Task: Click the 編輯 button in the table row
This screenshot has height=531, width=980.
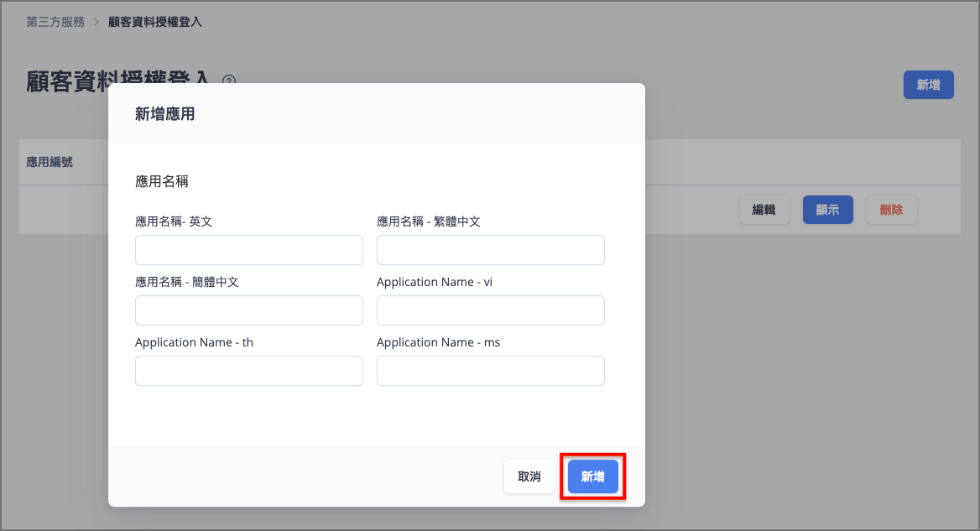Action: [x=764, y=210]
